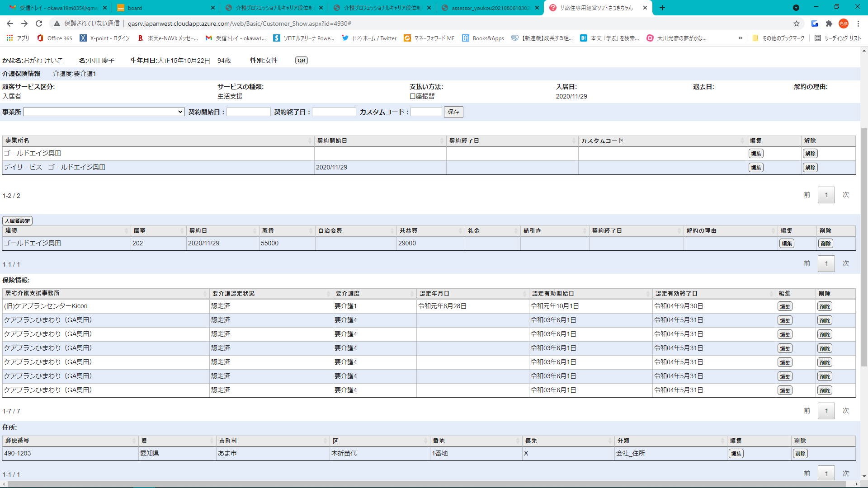This screenshot has width=868, height=488.
Task: Delete the (旧)ケアプランセンターKicori insurance row
Action: (x=825, y=307)
